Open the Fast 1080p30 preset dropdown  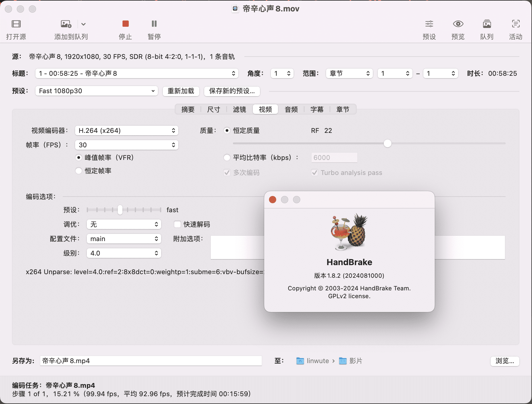(97, 91)
